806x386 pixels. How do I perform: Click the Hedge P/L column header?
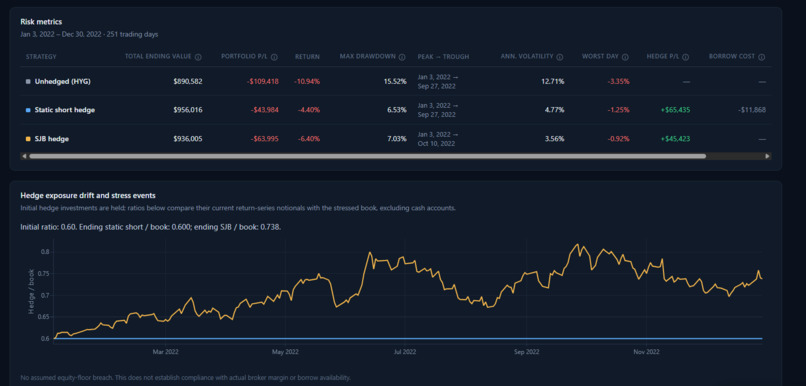[x=663, y=57]
